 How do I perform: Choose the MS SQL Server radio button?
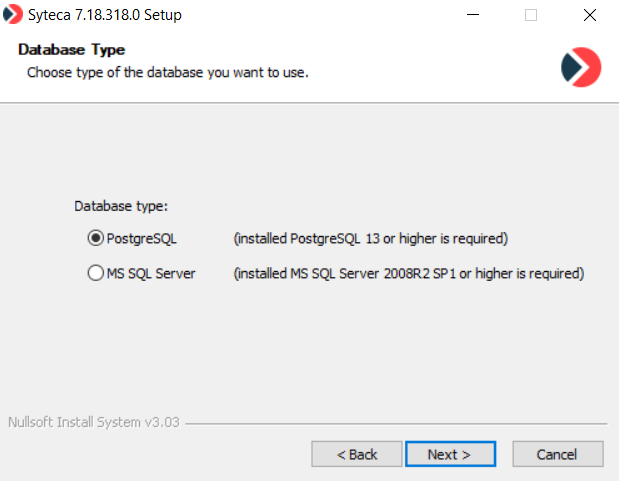96,273
